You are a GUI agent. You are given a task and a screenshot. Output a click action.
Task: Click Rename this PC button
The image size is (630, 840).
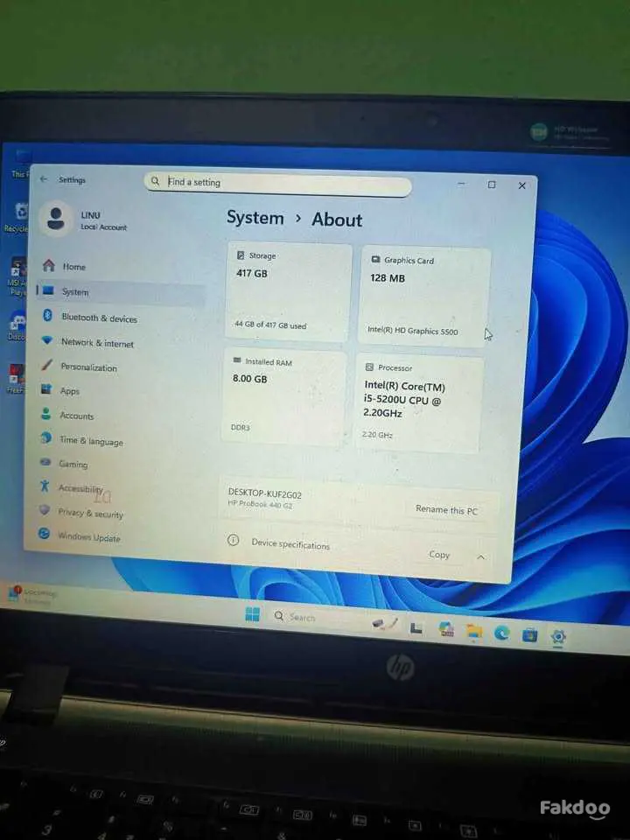click(446, 510)
